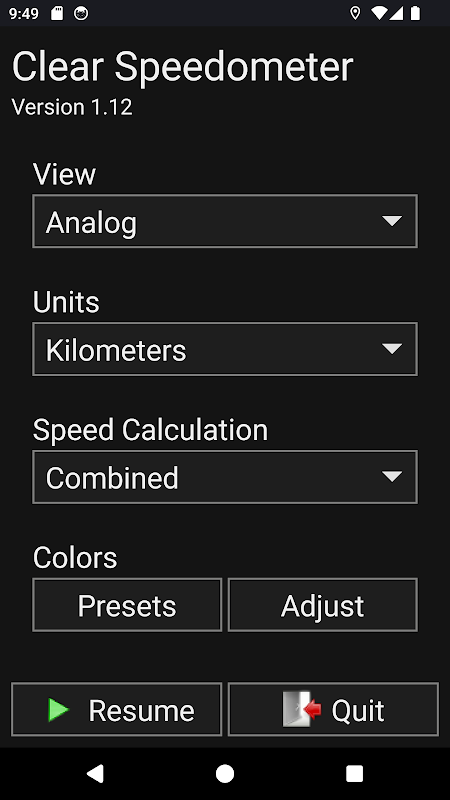Open the Speed Calculation dropdown showing Combined
This screenshot has height=800, width=450.
[225, 477]
